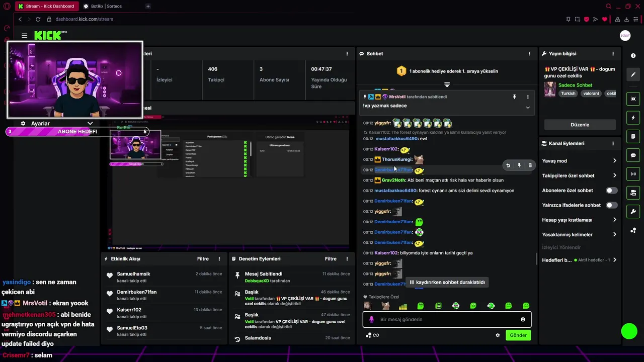This screenshot has width=644, height=362.
Task: Click ABONE HEDEFI progress bar
Action: (x=77, y=132)
